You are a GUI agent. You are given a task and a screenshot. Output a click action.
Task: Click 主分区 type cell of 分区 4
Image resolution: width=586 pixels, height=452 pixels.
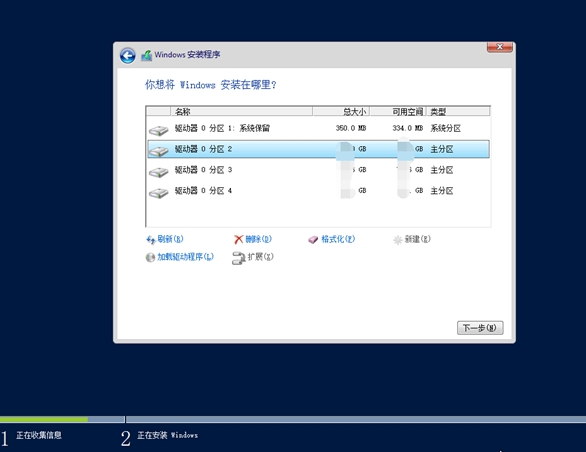[442, 191]
